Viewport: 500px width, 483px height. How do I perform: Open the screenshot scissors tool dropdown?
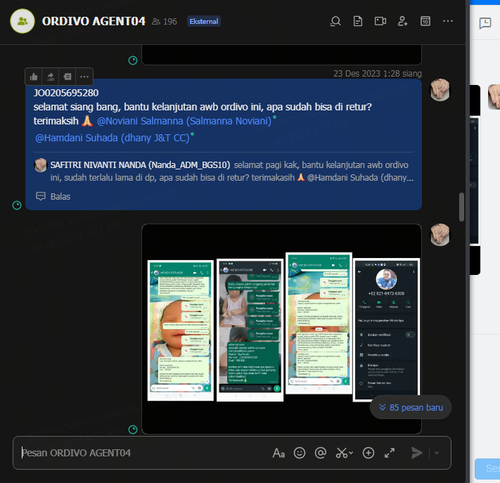point(344,453)
